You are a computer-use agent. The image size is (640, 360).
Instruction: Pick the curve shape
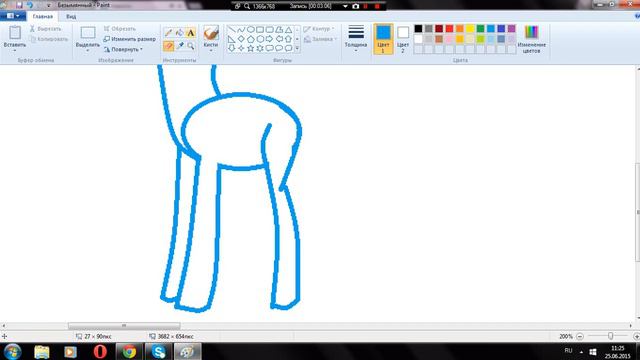[x=241, y=30]
